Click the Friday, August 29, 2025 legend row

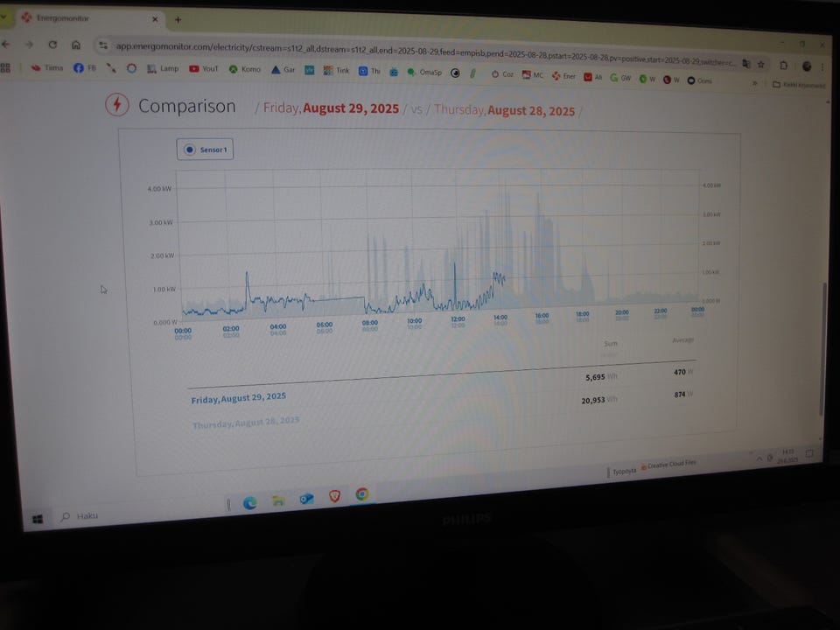click(x=238, y=398)
